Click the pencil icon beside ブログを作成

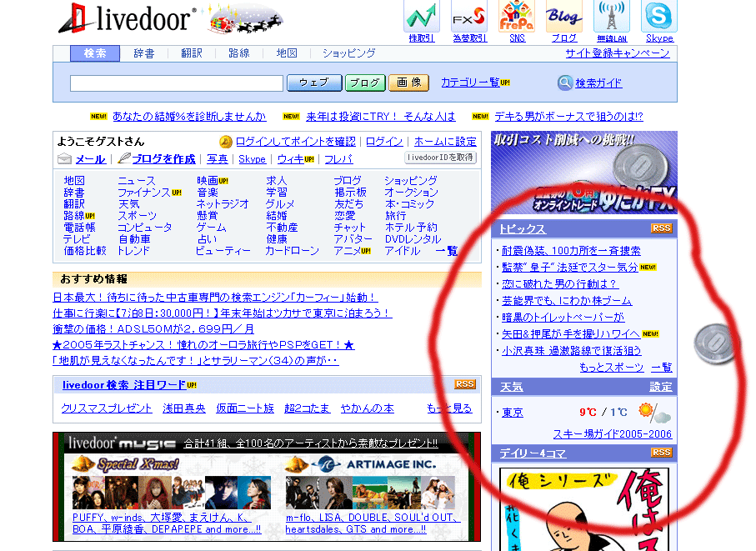124,158
